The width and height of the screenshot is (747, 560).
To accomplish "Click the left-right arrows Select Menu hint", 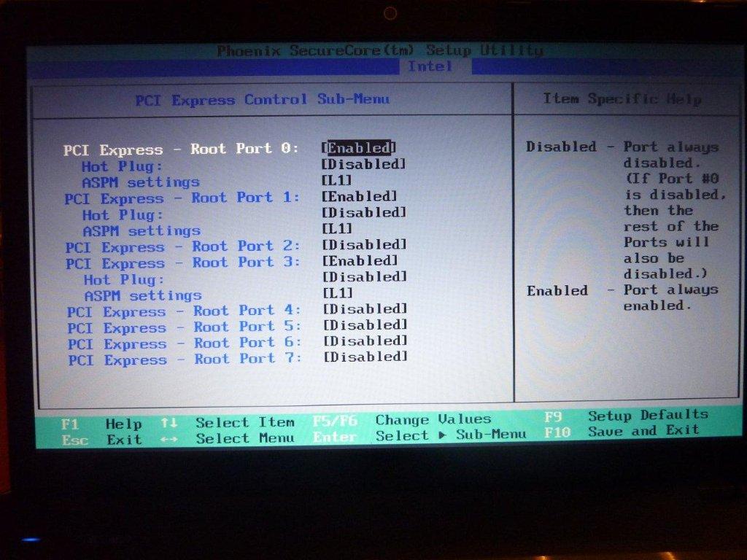I will [x=228, y=438].
